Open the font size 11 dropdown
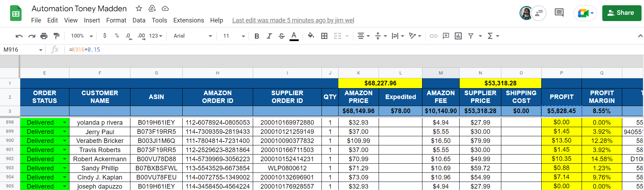The width and height of the screenshot is (644, 190). tap(234, 36)
